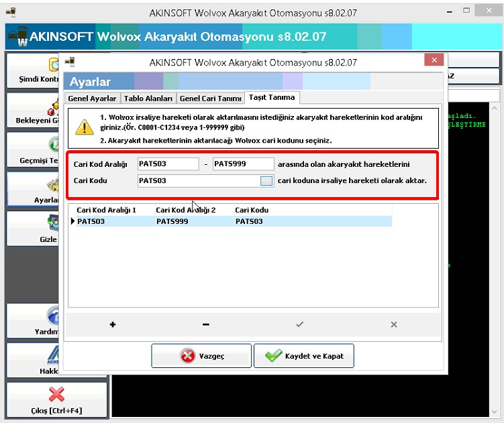This screenshot has height=423, width=504.
Task: Open the Cari Kodu lookup button
Action: tap(266, 181)
